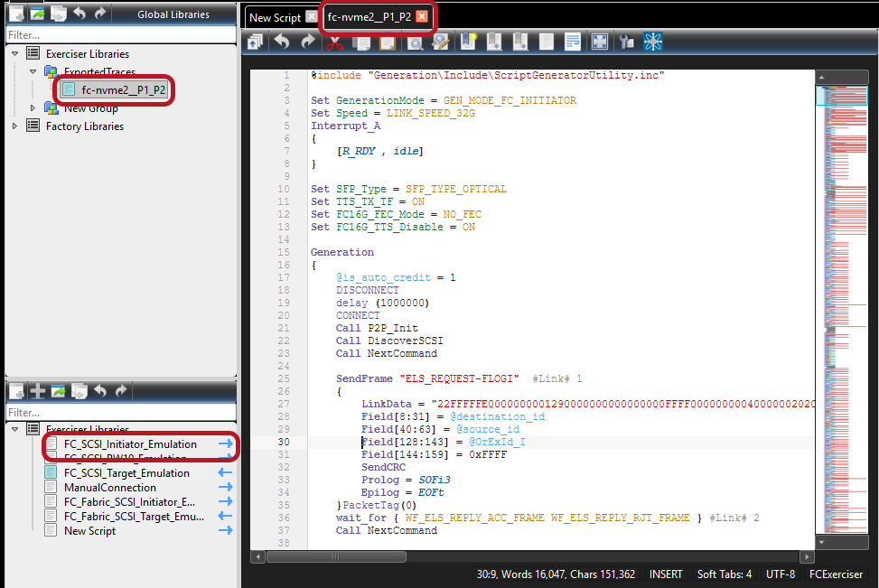Redo in the lower library toolbar

click(x=120, y=391)
